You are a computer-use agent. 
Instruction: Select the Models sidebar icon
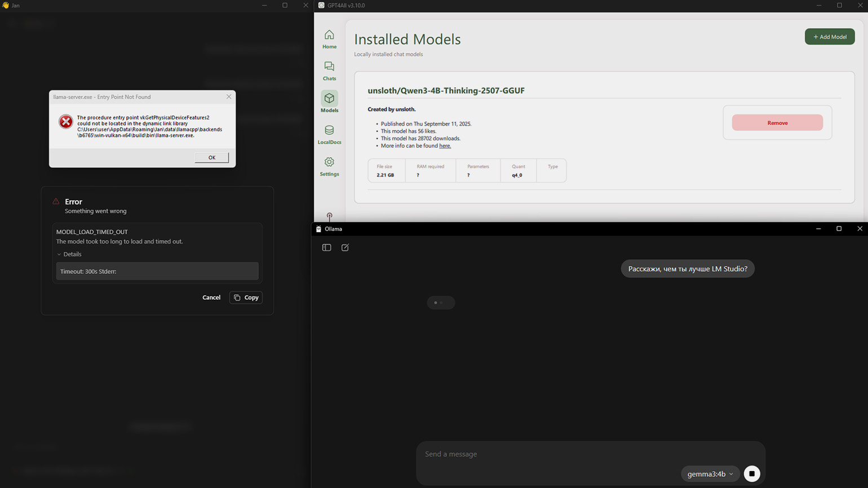[329, 102]
